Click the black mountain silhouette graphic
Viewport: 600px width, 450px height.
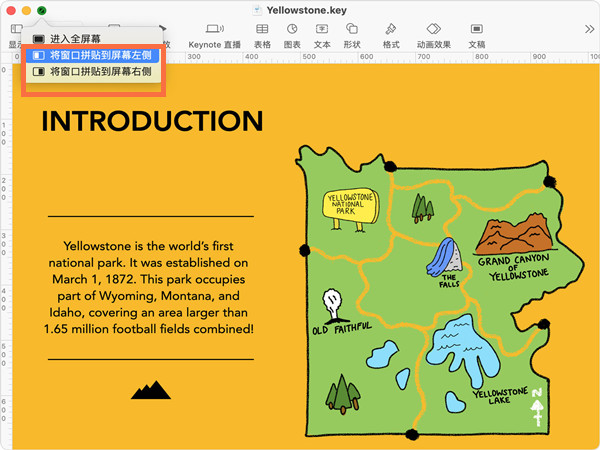(150, 389)
